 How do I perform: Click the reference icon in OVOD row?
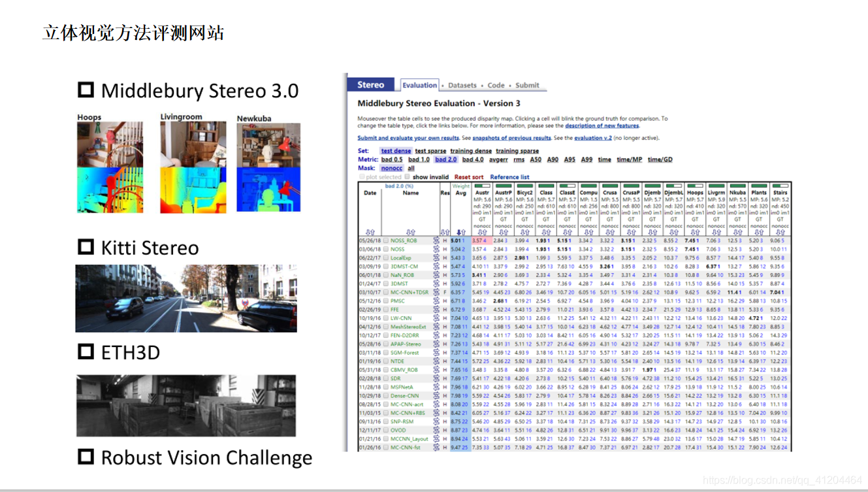tap(436, 430)
